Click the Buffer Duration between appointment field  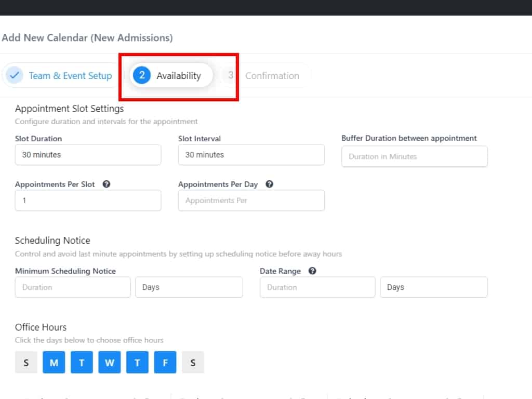[x=414, y=156]
